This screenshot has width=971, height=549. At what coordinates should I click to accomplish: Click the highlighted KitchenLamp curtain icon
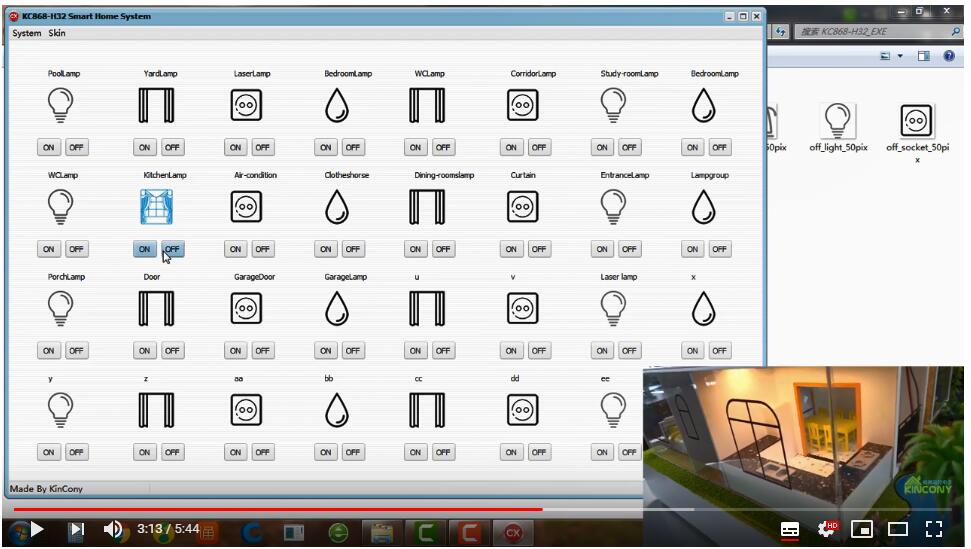click(156, 207)
